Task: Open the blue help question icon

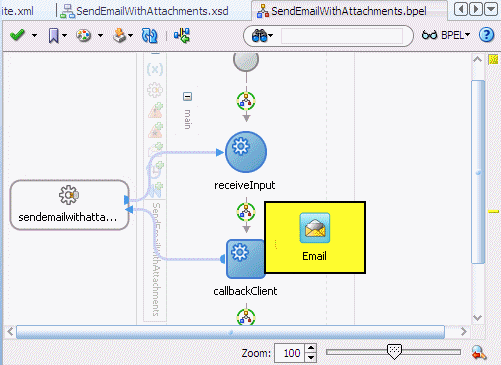Action: [x=486, y=35]
